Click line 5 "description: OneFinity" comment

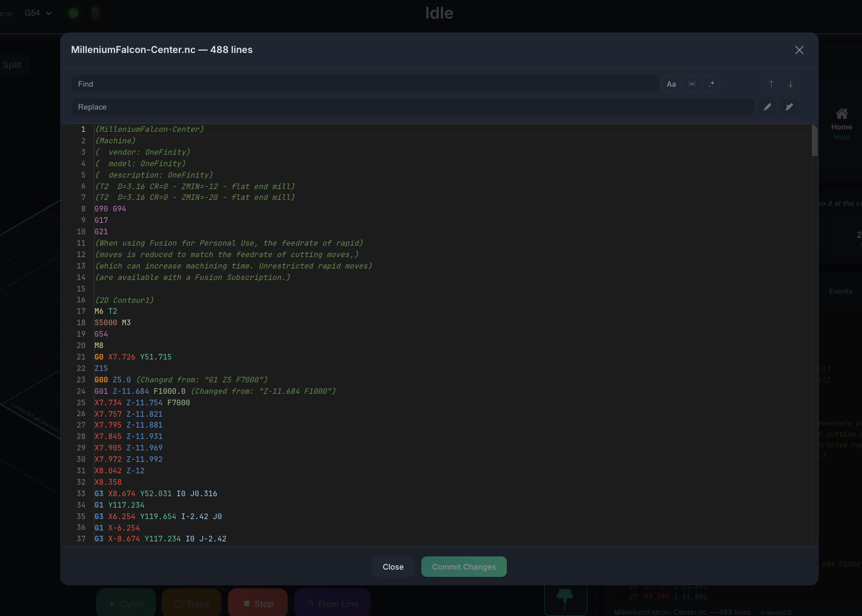(153, 175)
